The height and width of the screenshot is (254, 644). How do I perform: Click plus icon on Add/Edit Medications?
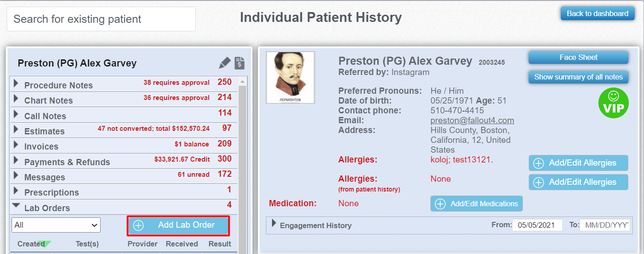(440, 204)
